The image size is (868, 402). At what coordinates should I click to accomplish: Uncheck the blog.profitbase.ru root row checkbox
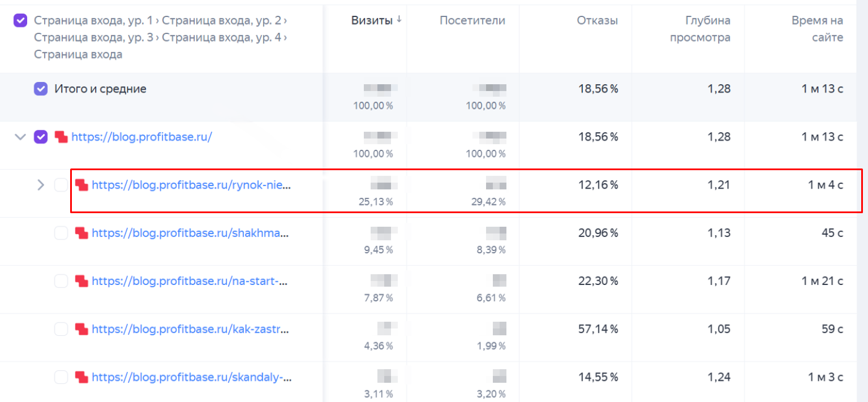click(40, 137)
